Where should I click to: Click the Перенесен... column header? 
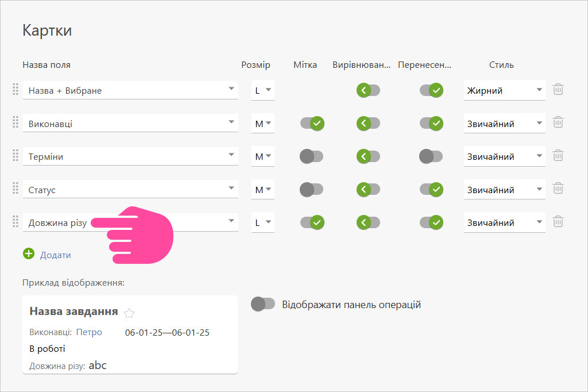(x=424, y=65)
